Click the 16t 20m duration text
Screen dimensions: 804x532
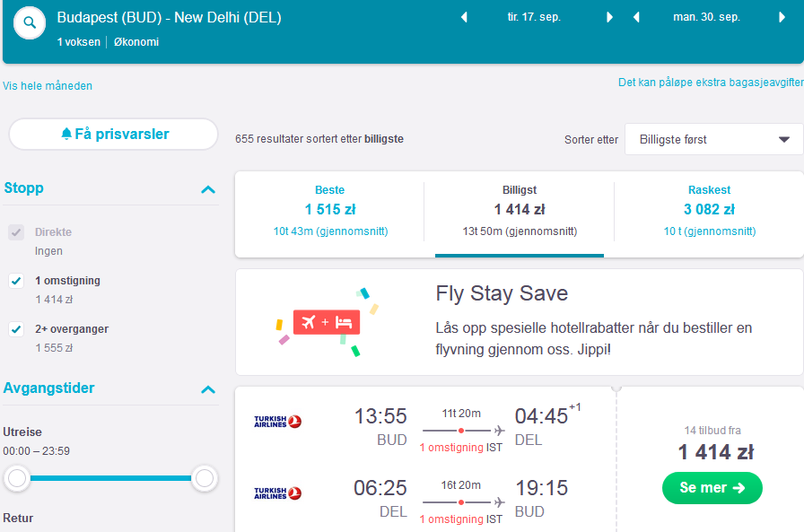click(461, 484)
